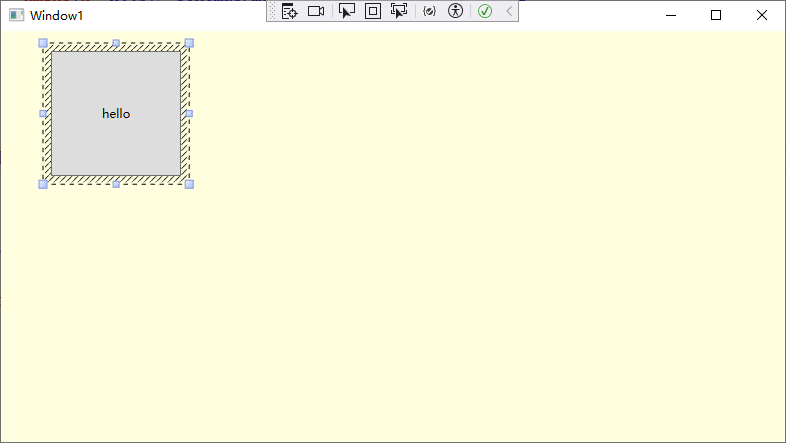Click the Window1 title text
The image size is (786, 443).
point(56,16)
